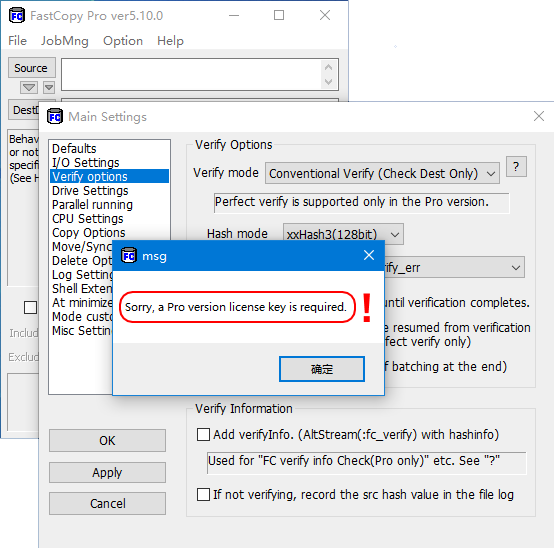Select Parallel running in settings list
554x548 pixels.
pos(109,205)
